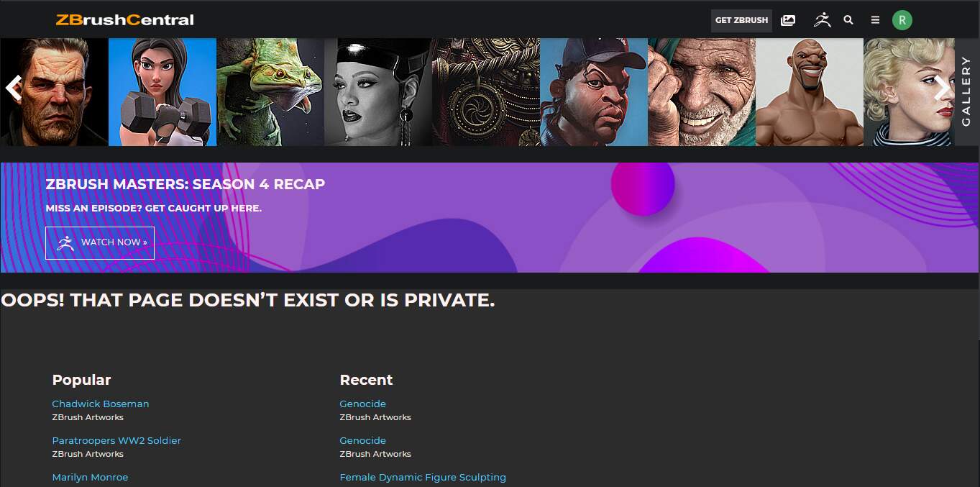
Task: Select the baseball cap caricature thumbnail
Action: coord(594,92)
